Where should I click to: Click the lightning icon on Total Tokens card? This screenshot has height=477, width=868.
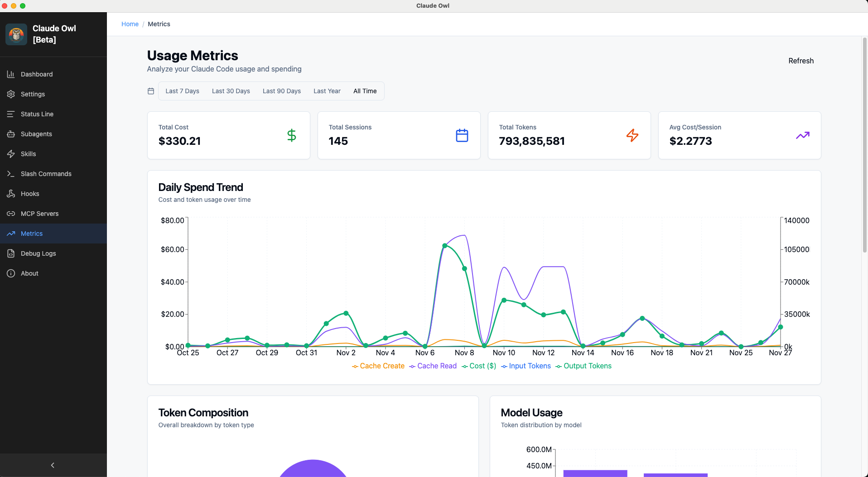click(632, 135)
